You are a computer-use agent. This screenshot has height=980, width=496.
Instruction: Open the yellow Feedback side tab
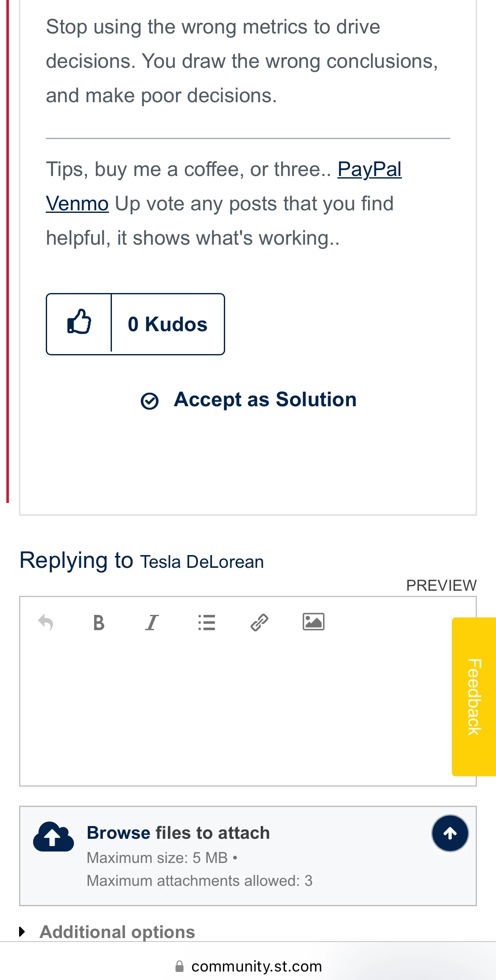pyautogui.click(x=474, y=697)
